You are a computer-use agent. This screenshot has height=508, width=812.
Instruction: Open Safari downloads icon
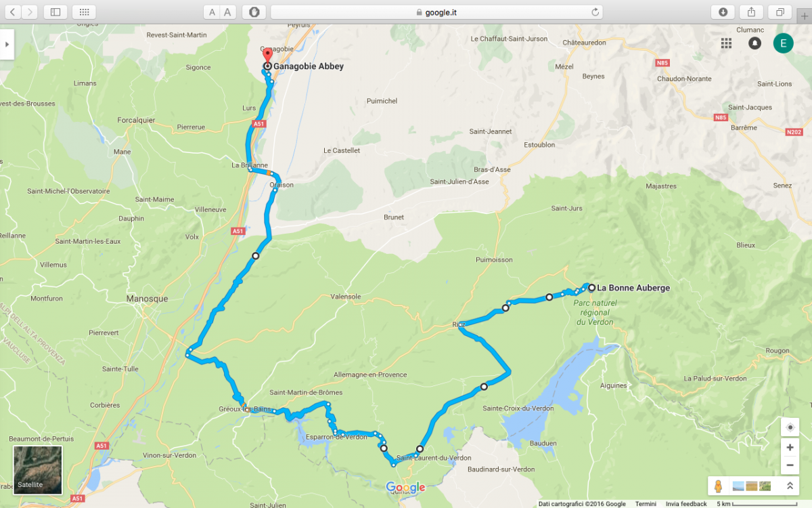(723, 12)
